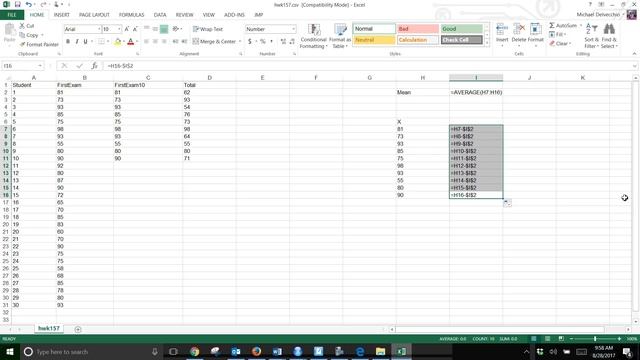Open the font size dropdown
The image size is (640, 360).
[x=119, y=29]
